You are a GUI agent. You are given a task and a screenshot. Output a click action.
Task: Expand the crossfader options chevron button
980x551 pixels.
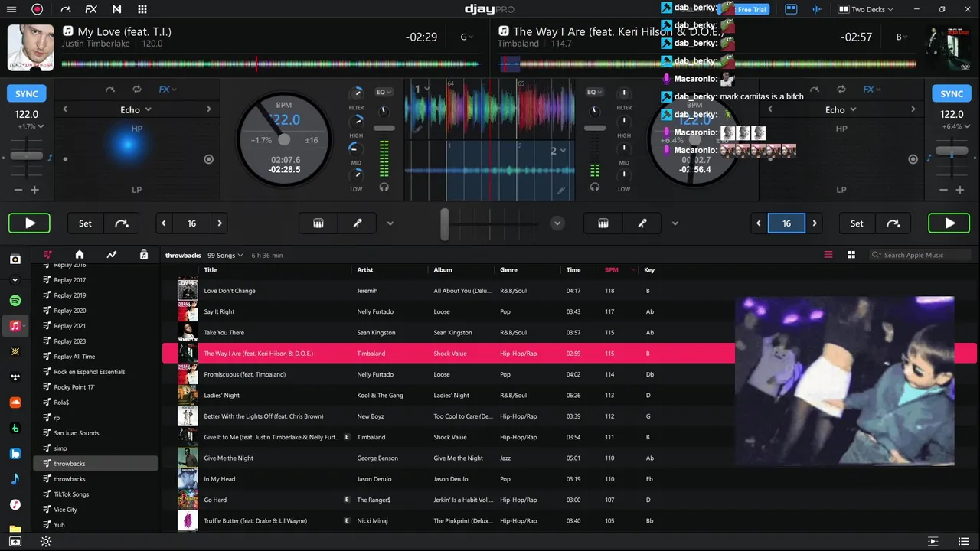tap(557, 223)
